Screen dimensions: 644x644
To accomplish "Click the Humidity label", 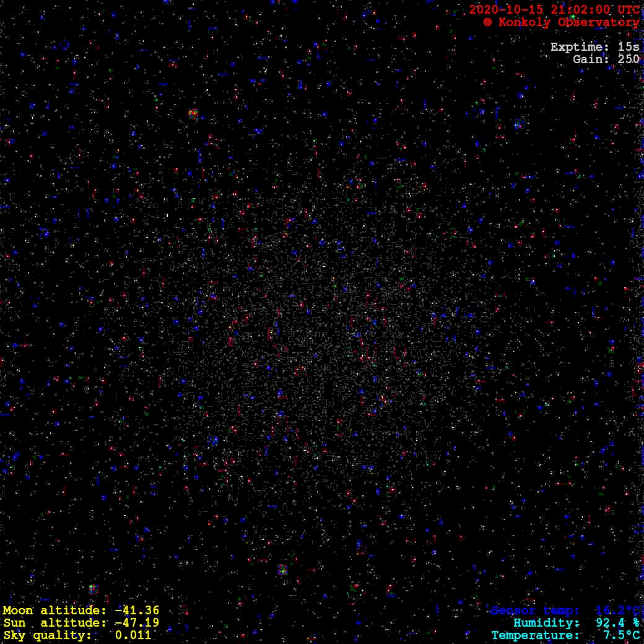I will 546,623.
